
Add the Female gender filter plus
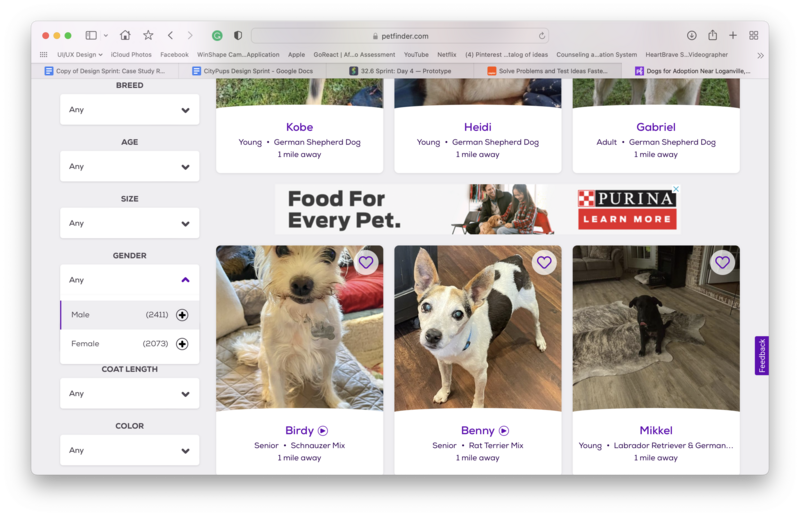click(182, 344)
